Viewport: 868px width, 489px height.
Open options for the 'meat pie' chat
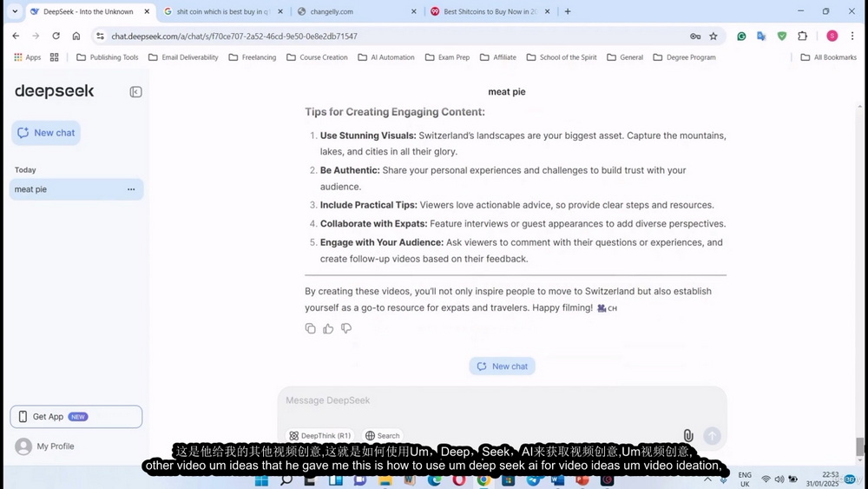tap(131, 189)
